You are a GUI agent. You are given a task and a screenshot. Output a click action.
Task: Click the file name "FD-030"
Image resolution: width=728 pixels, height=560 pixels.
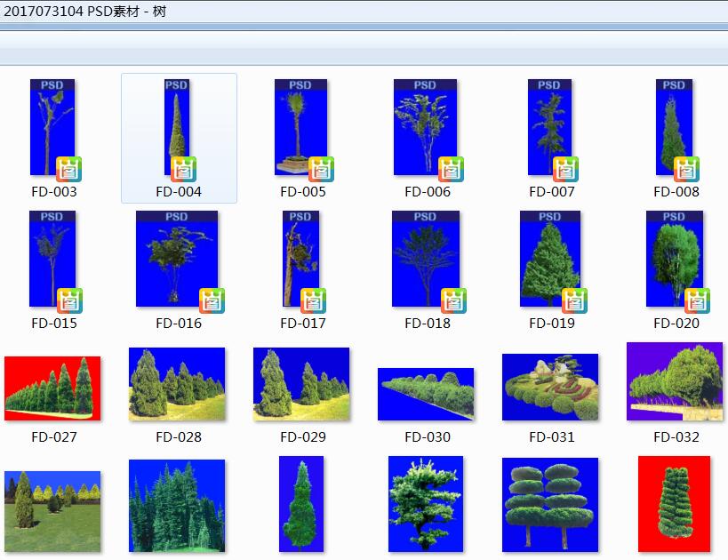(x=428, y=437)
